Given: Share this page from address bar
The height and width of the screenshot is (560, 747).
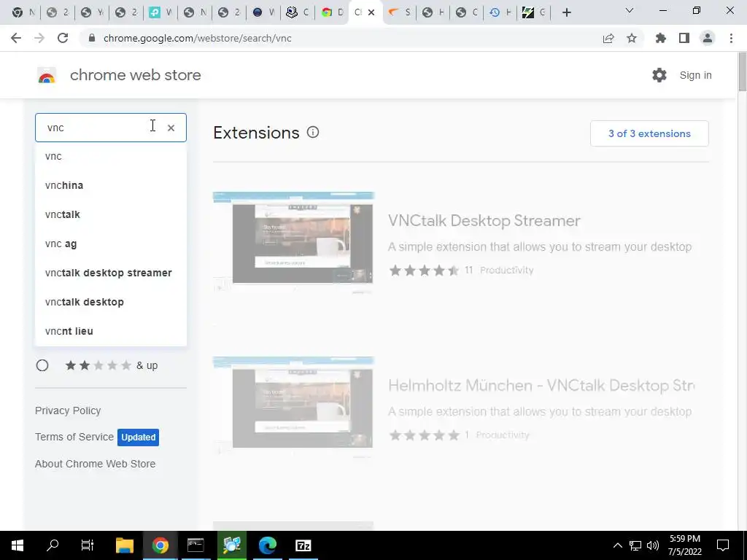Looking at the screenshot, I should pyautogui.click(x=608, y=39).
